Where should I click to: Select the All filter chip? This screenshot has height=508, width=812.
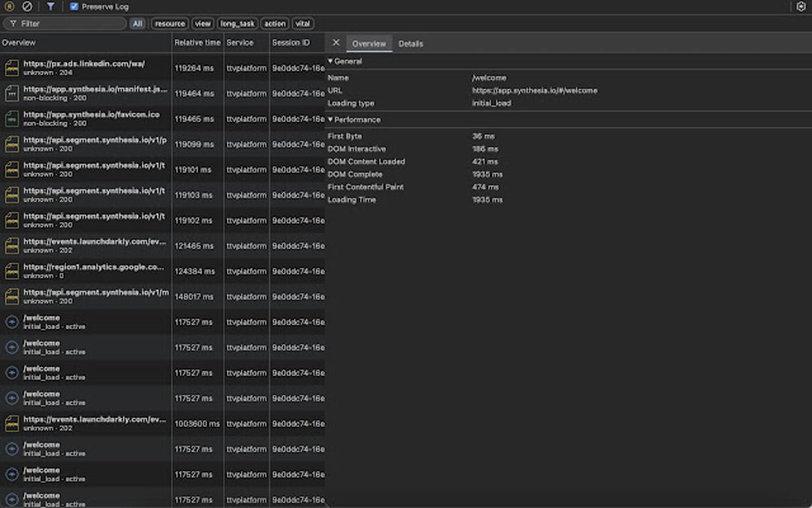[137, 23]
